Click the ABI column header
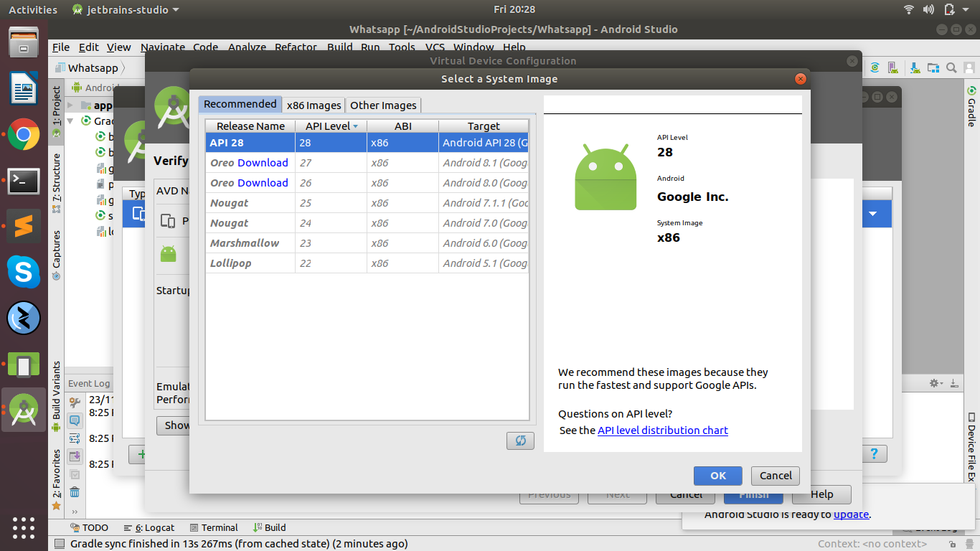The height and width of the screenshot is (551, 980). click(403, 126)
